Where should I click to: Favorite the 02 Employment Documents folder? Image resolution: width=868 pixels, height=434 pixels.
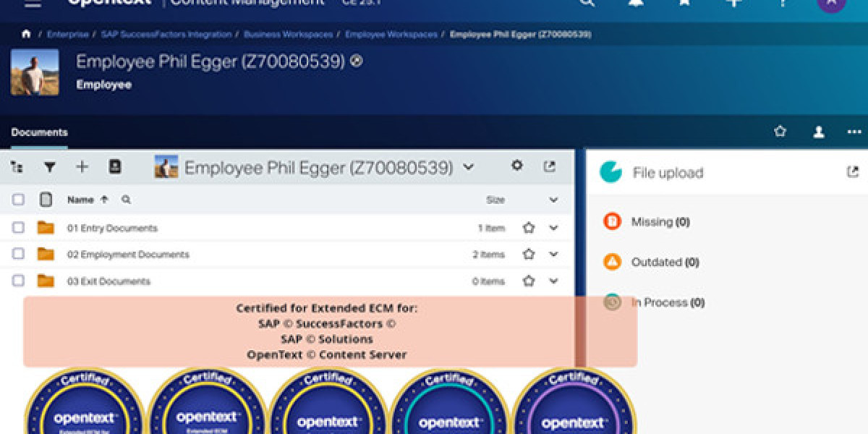click(529, 254)
